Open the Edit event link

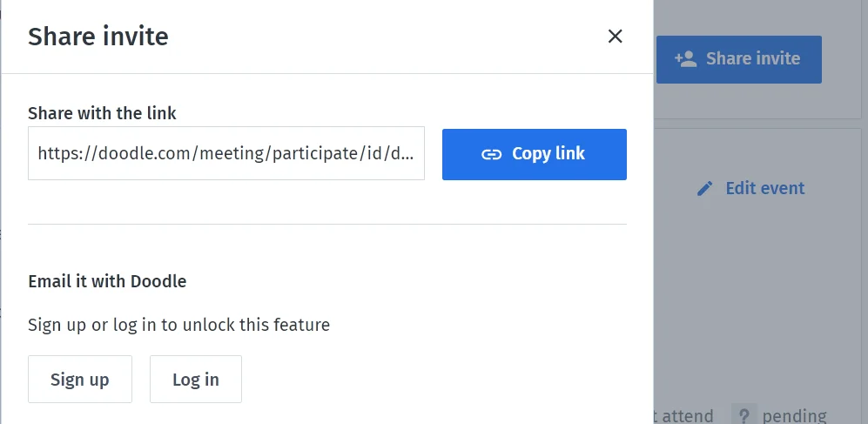tap(765, 188)
